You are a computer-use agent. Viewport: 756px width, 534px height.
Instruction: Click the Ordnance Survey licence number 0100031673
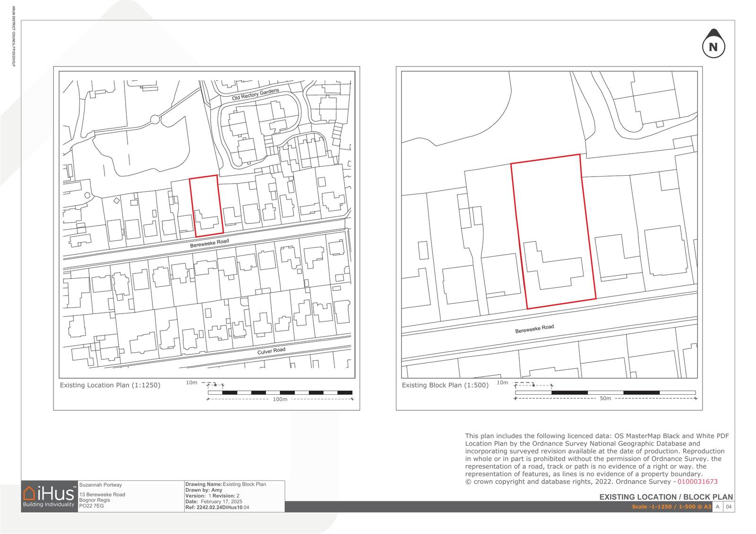click(x=697, y=482)
